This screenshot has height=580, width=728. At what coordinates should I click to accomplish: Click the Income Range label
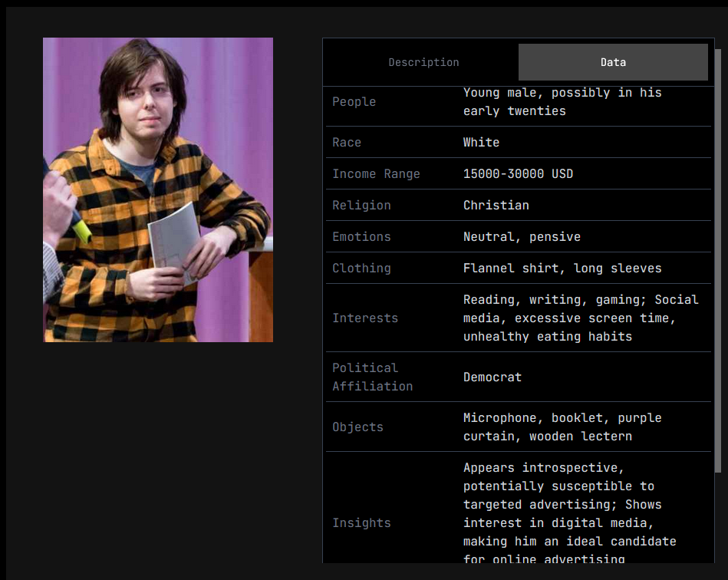376,174
